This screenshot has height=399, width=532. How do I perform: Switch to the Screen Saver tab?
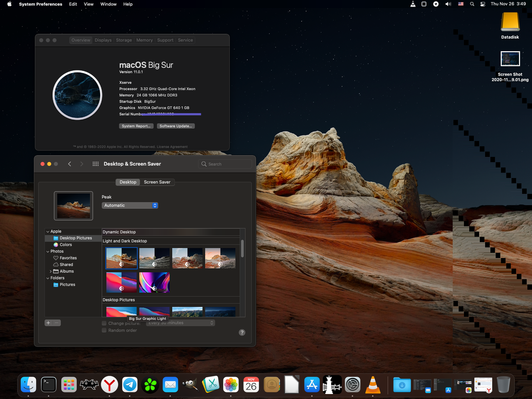[157, 182]
